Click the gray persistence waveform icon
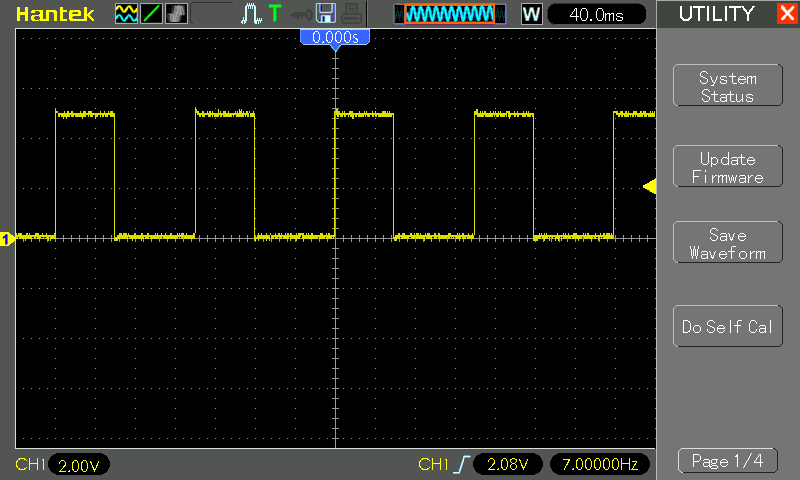 pos(177,14)
